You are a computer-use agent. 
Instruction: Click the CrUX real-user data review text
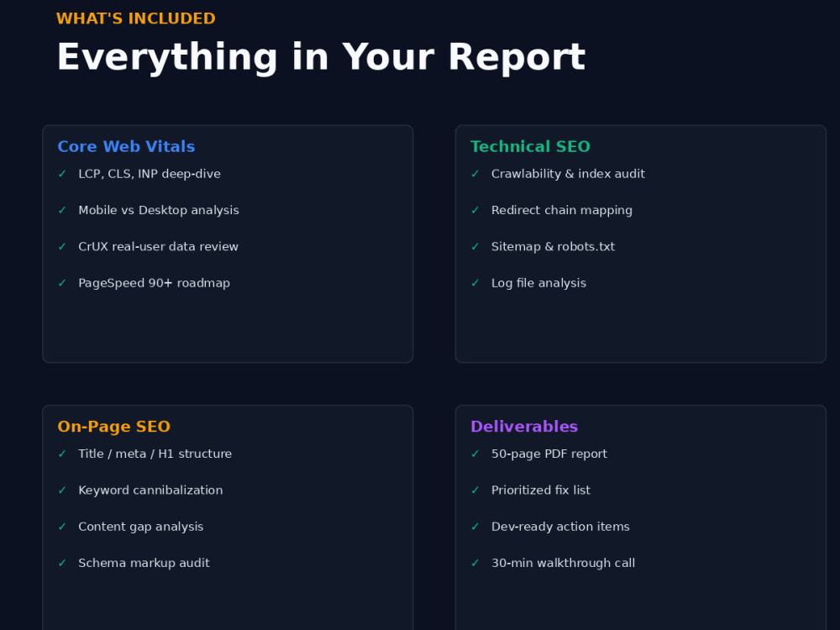[x=159, y=247]
